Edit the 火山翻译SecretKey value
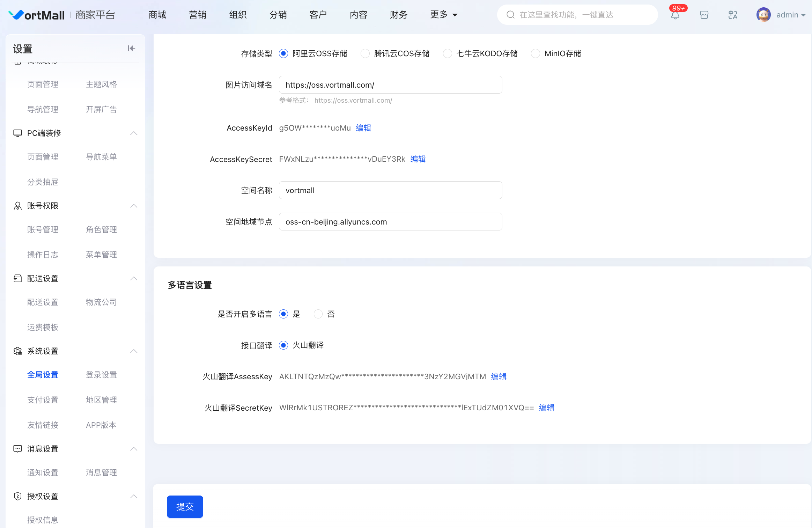This screenshot has width=812, height=528. click(546, 408)
